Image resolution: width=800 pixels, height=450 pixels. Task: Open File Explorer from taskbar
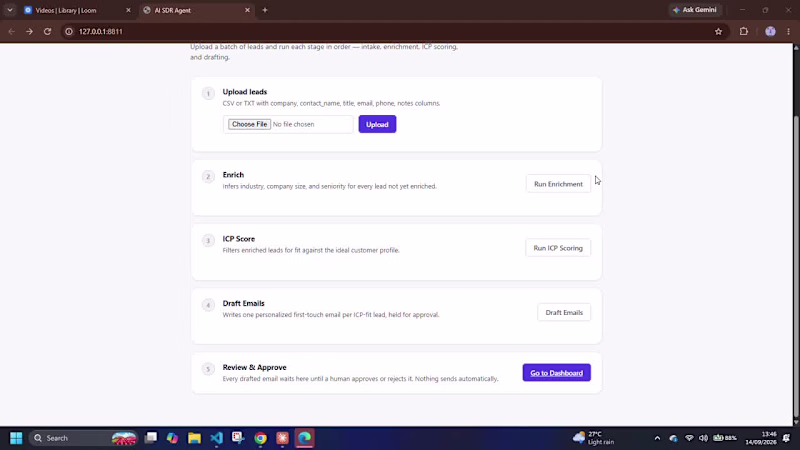194,438
